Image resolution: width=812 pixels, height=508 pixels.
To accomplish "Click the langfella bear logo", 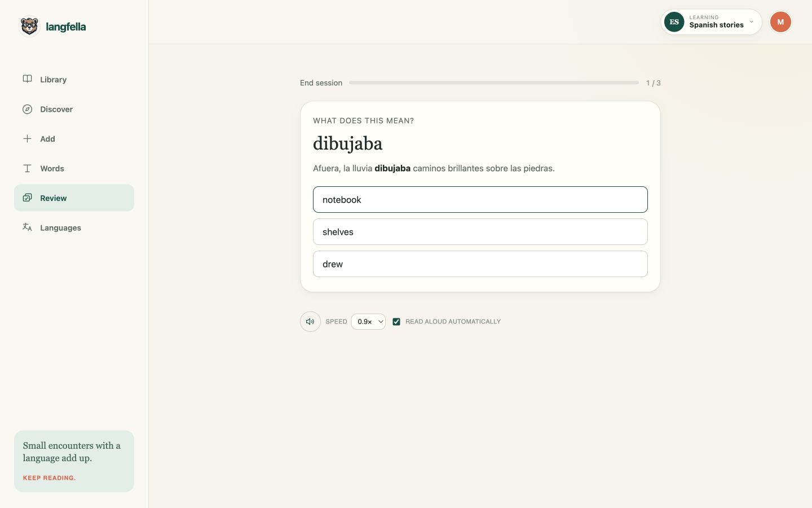I will tap(29, 26).
